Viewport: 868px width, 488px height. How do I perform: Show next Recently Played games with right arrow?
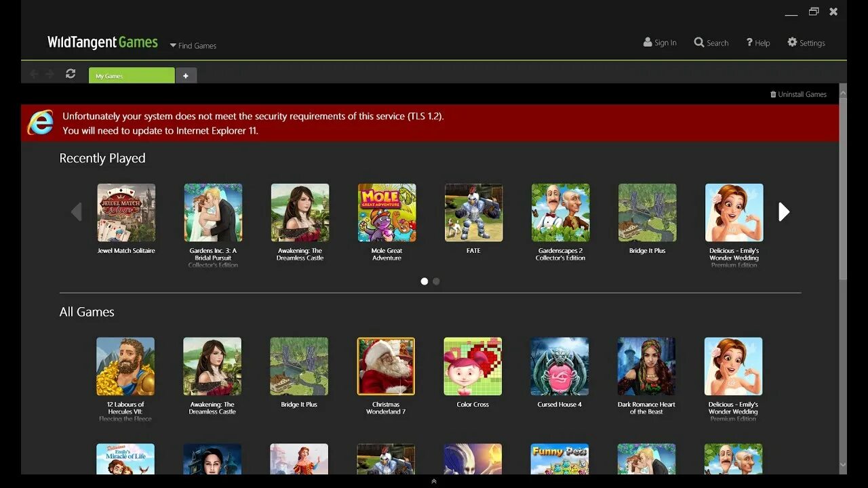[783, 212]
